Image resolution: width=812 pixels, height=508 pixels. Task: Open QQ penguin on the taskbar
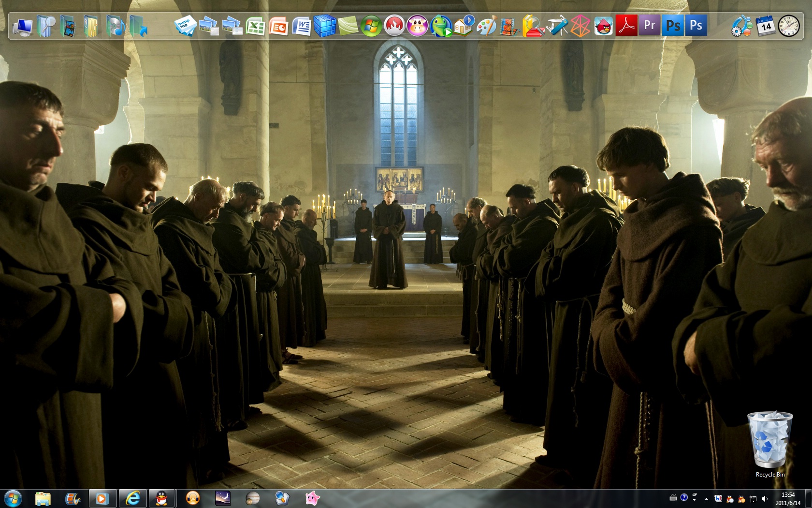161,498
